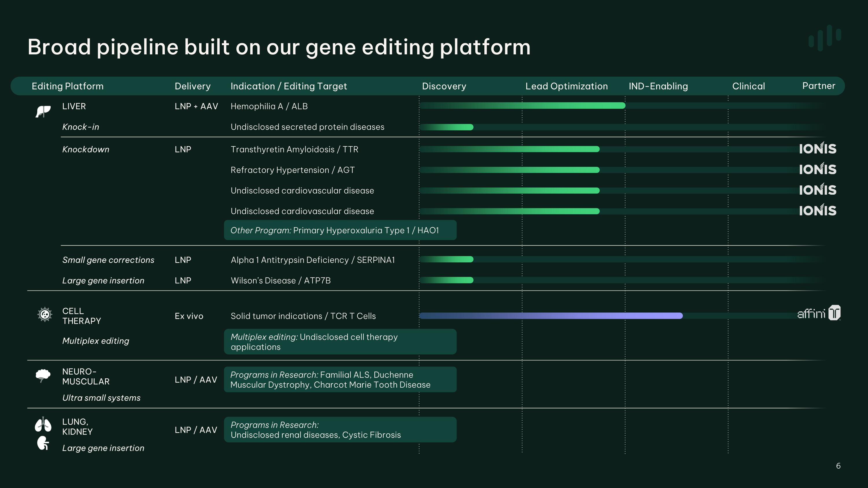Select the IND-Enabling column header
This screenshot has width=868, height=488.
click(x=658, y=86)
